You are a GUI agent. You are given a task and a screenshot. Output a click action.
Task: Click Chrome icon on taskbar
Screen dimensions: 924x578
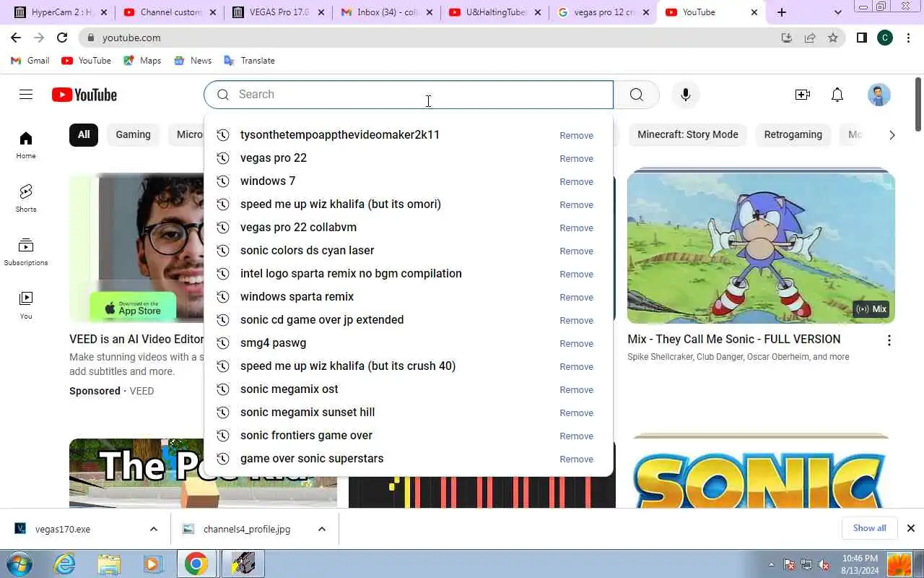(x=196, y=564)
